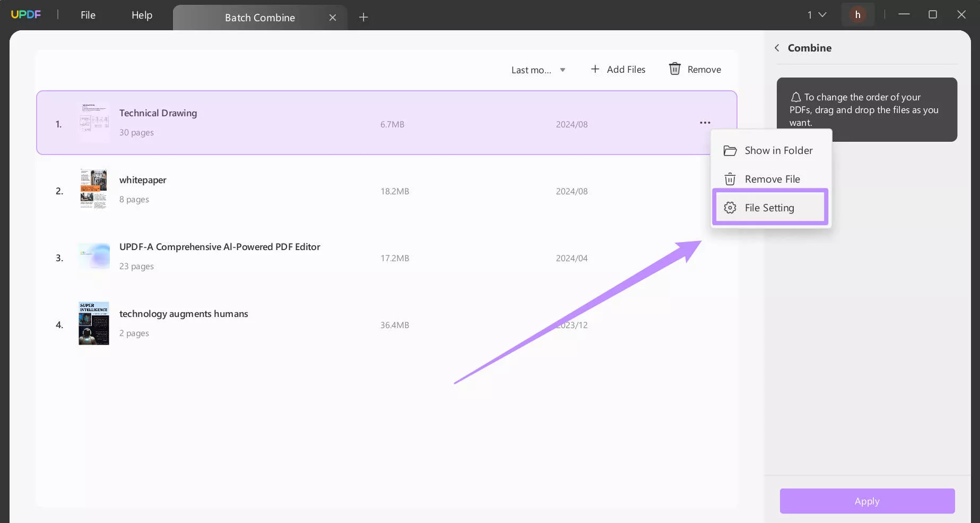Image resolution: width=980 pixels, height=523 pixels.
Task: Click the File Setting gear icon
Action: coord(730,208)
